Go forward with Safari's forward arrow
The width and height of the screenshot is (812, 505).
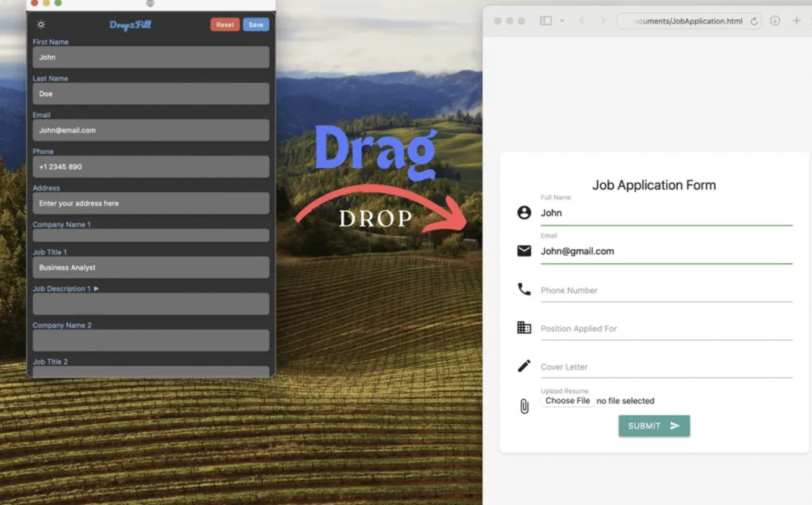[602, 21]
